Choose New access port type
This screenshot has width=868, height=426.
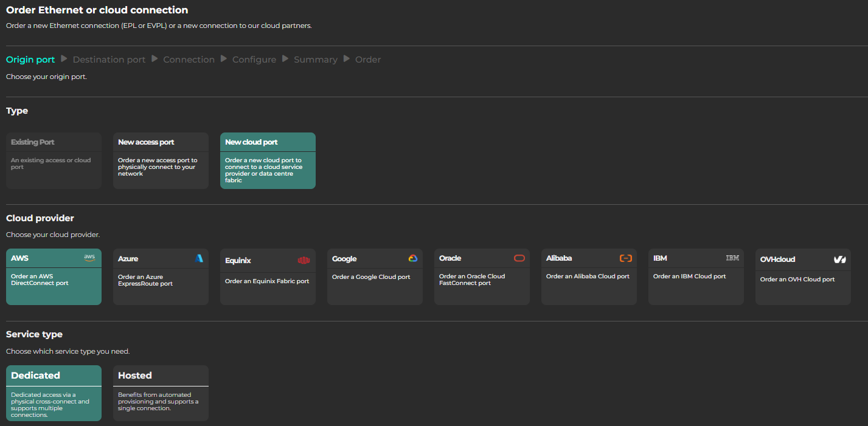tap(161, 160)
